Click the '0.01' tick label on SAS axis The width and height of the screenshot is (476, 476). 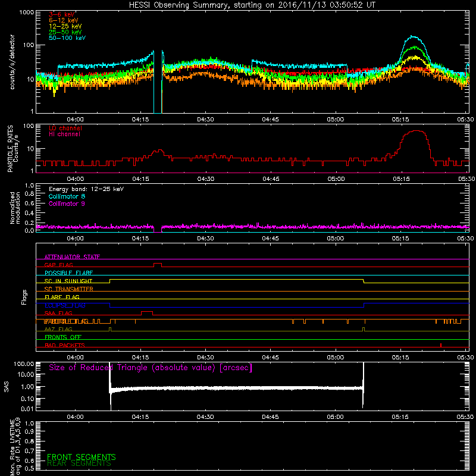(27, 409)
